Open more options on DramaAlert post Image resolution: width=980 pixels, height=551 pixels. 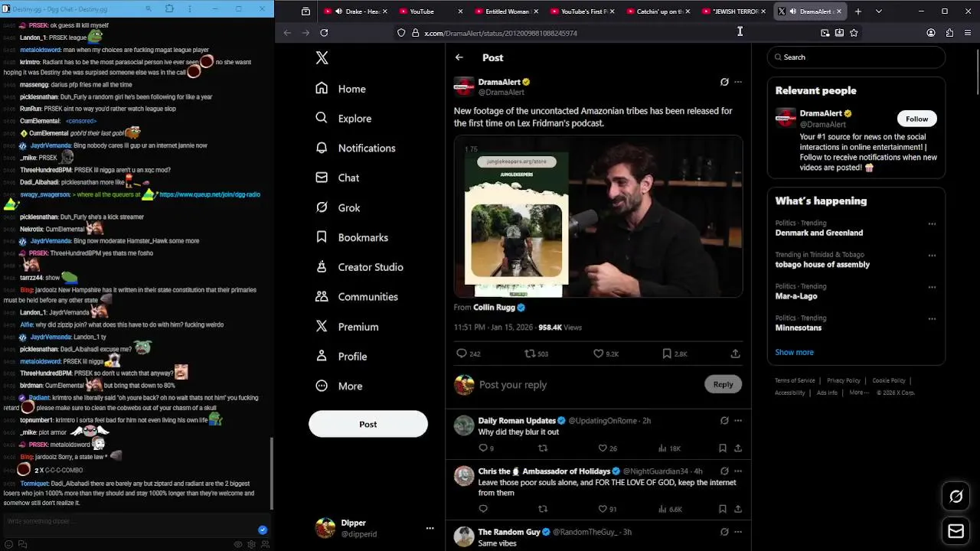tap(738, 82)
